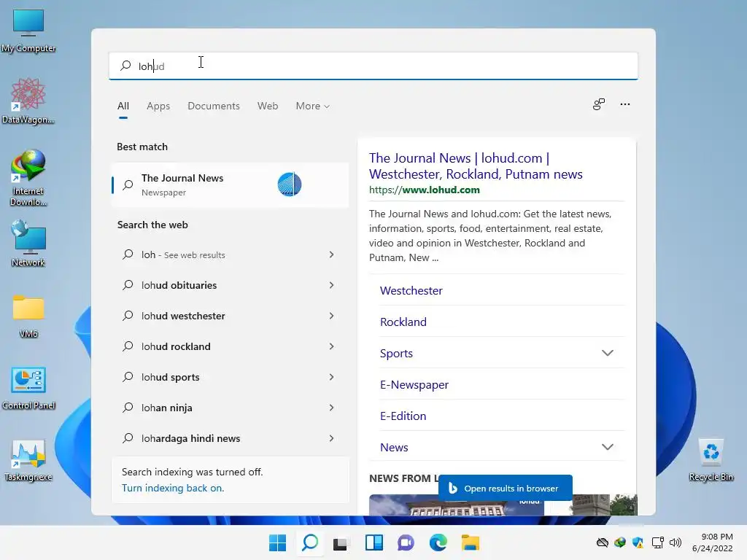Expand arrow for 'loh - See web results'
The height and width of the screenshot is (560, 747).
(332, 254)
